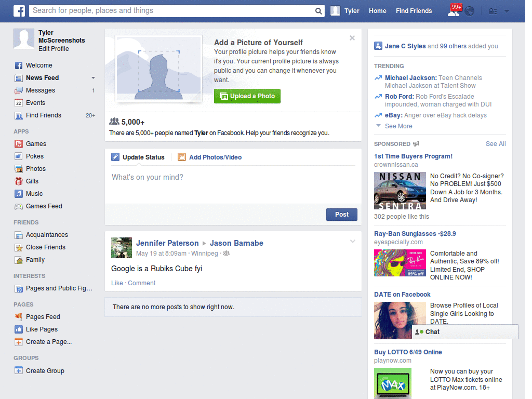Image resolution: width=532 pixels, height=399 pixels.
Task: Click the Update Status pencil icon
Action: click(115, 157)
